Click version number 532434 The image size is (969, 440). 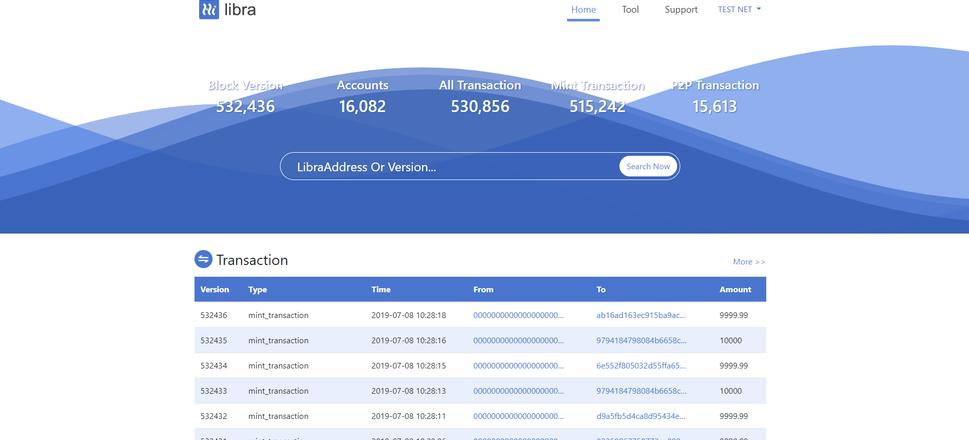[x=214, y=366]
